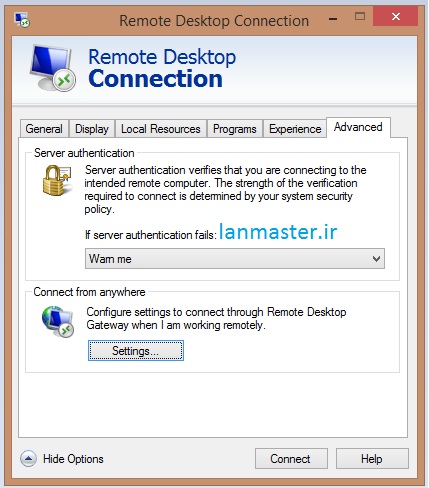The width and height of the screenshot is (429, 488).
Task: Click the Hide Options label
Action: 73,459
